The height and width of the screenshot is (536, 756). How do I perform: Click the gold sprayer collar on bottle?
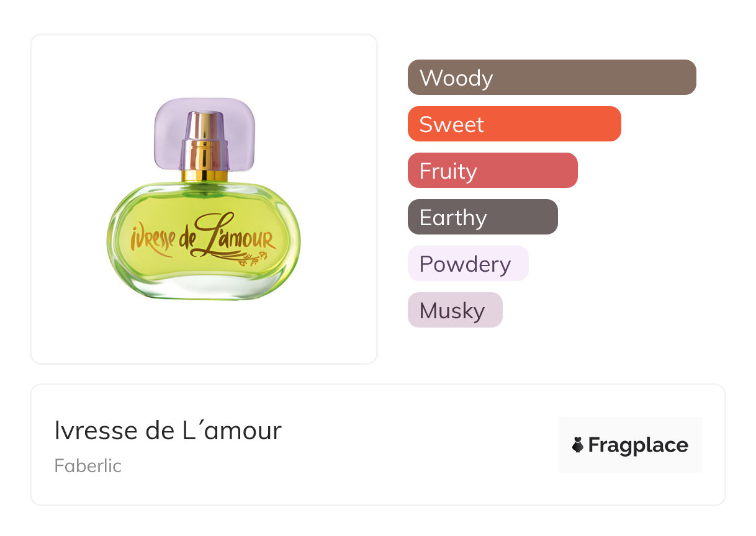tap(205, 161)
